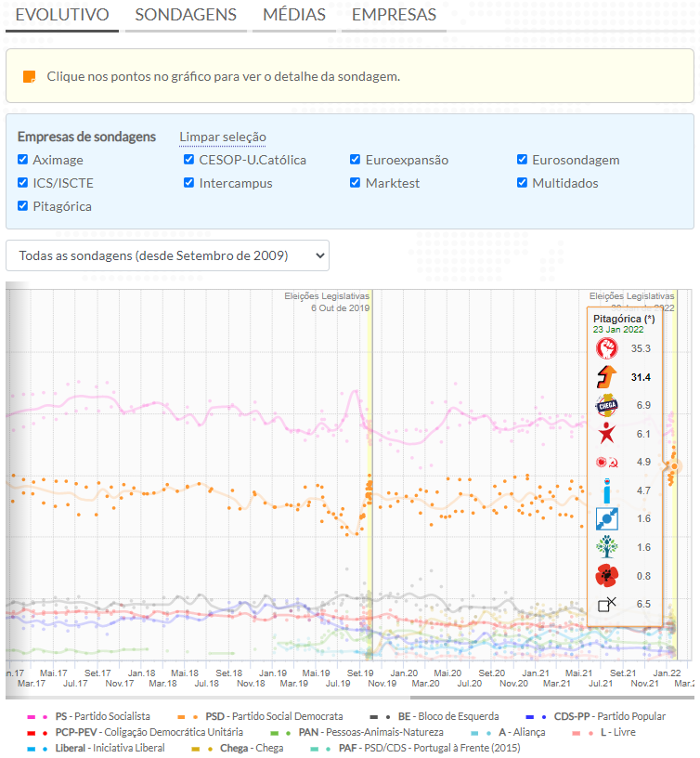The image size is (700, 758).
Task: Open the MÉDIAS tab
Action: (x=294, y=15)
